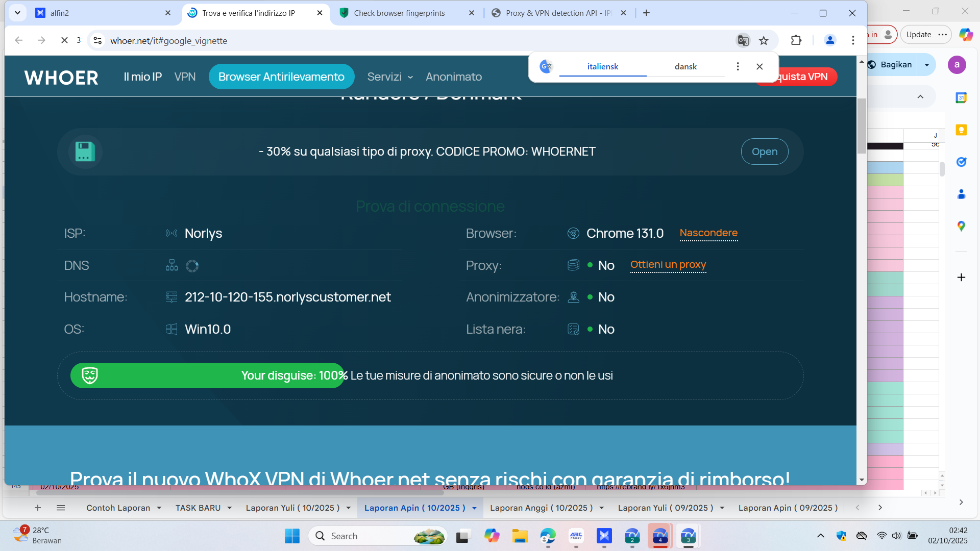Viewport: 980px width, 551px height.
Task: Switch to Check browser fingerprints tab
Action: (399, 13)
